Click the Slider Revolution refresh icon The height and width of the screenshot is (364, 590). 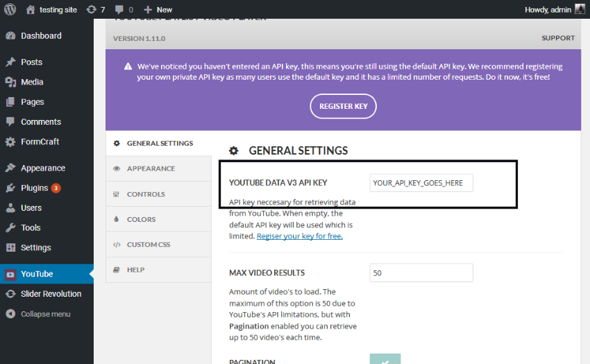[10, 294]
